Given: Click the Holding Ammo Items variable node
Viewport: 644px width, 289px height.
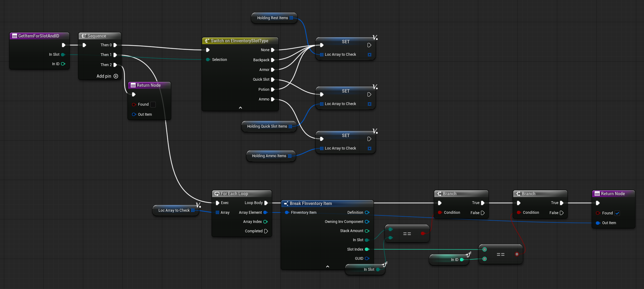Looking at the screenshot, I should coord(269,156).
